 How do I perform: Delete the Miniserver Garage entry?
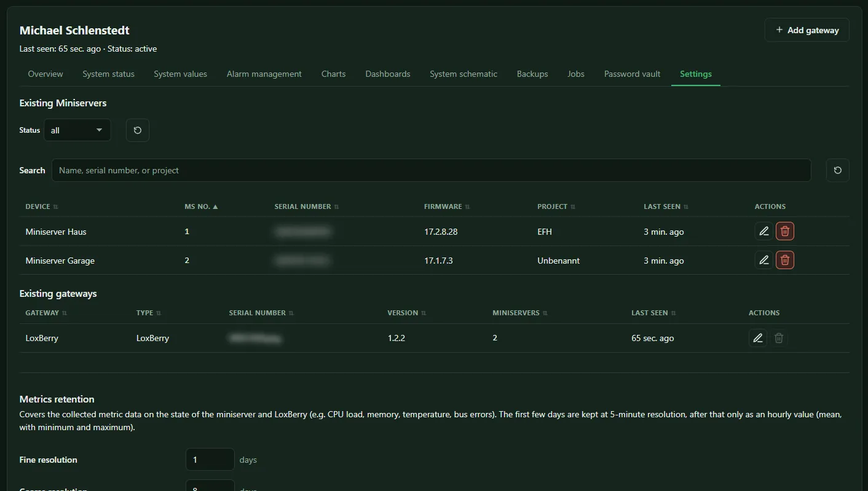[x=785, y=260]
